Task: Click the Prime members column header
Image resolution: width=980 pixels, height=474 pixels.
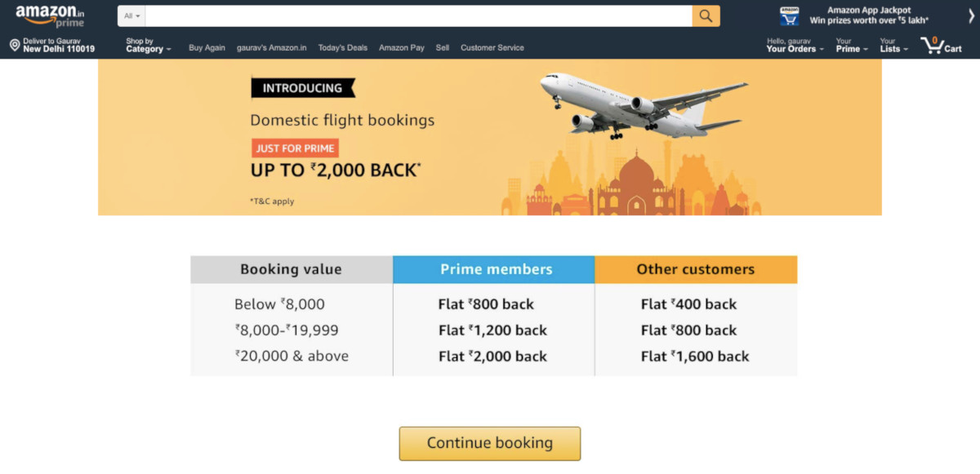Action: pos(493,269)
